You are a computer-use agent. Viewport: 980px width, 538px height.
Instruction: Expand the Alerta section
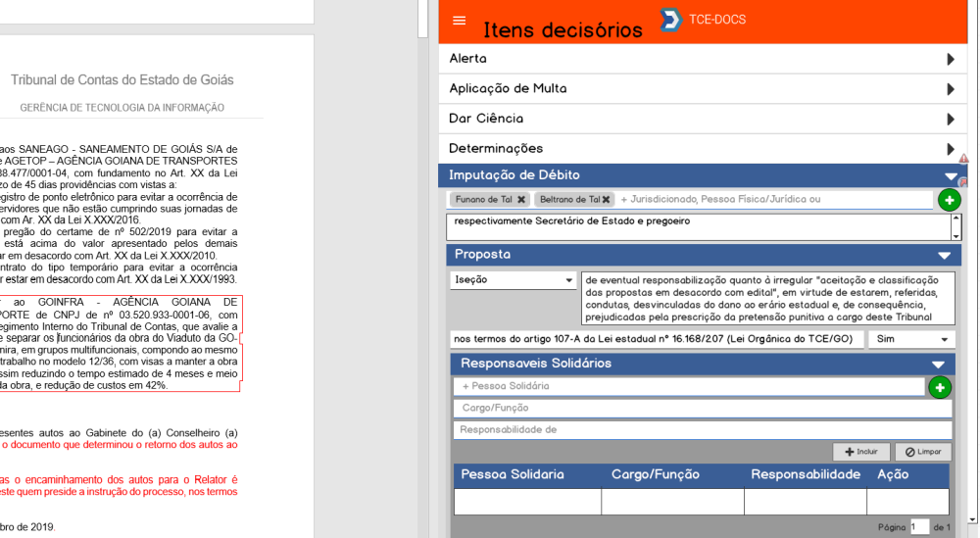[950, 59]
